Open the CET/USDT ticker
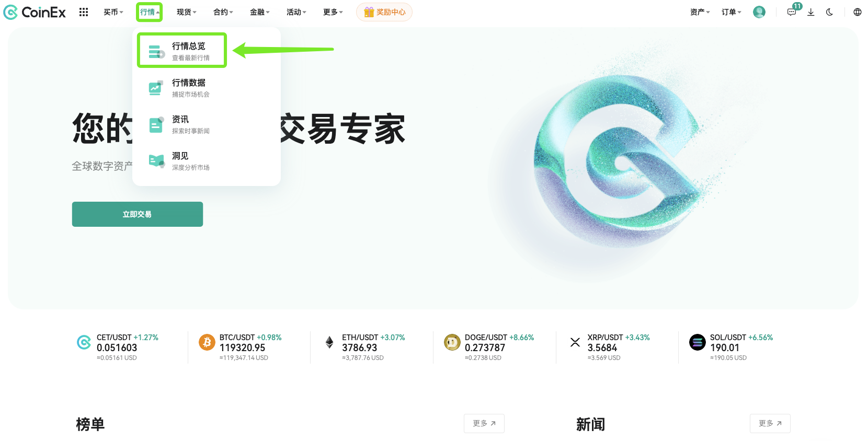This screenshot has height=441, width=868. coord(118,347)
